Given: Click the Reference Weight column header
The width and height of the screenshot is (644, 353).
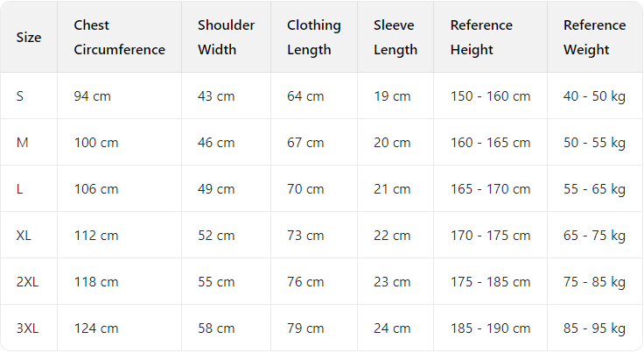Looking at the screenshot, I should pos(594,38).
